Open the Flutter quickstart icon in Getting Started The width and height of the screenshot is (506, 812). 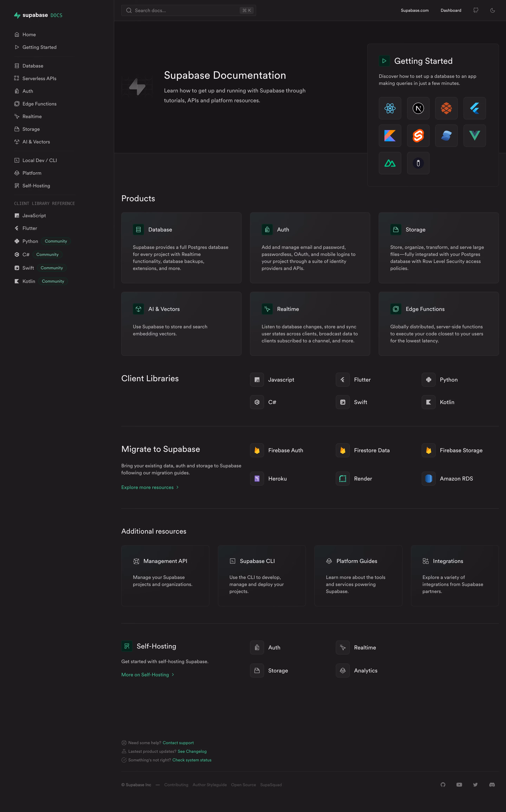pyautogui.click(x=475, y=108)
